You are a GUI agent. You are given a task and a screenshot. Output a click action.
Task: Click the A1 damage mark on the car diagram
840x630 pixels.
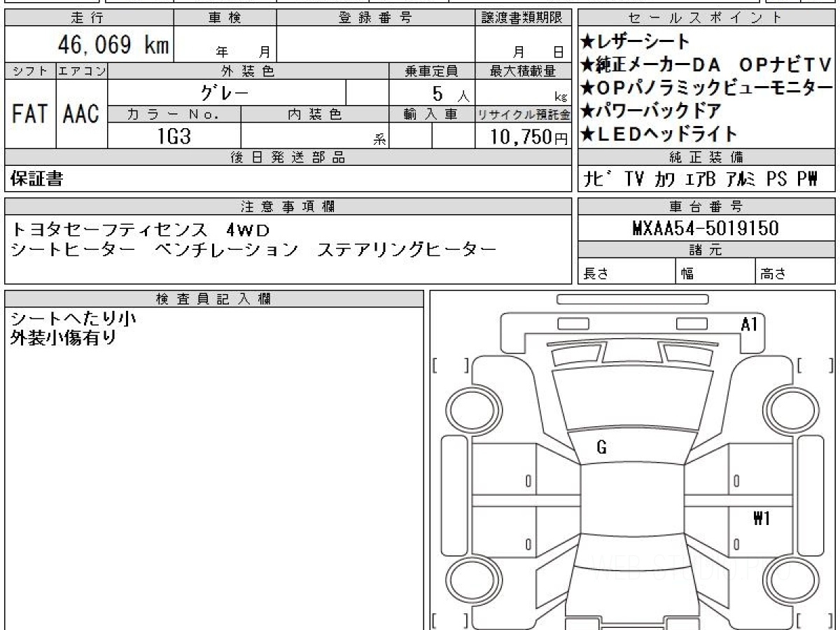click(x=750, y=323)
